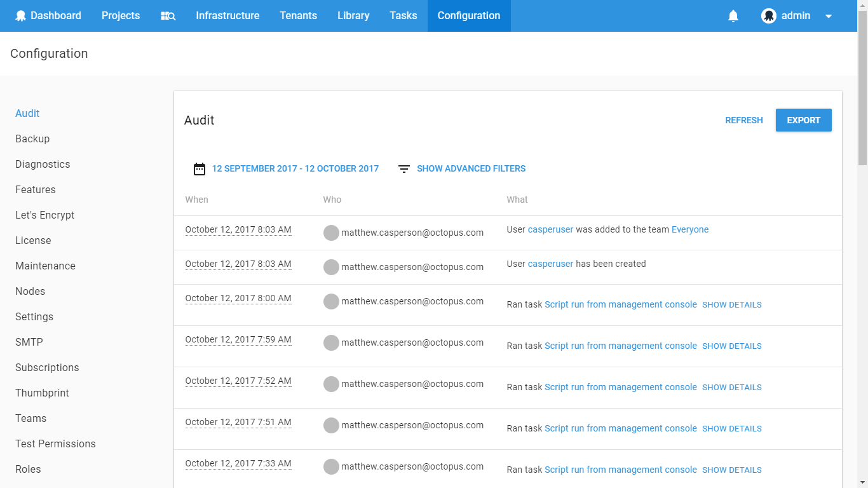Click the EXPORT button
The width and height of the screenshot is (868, 488).
[x=803, y=120]
